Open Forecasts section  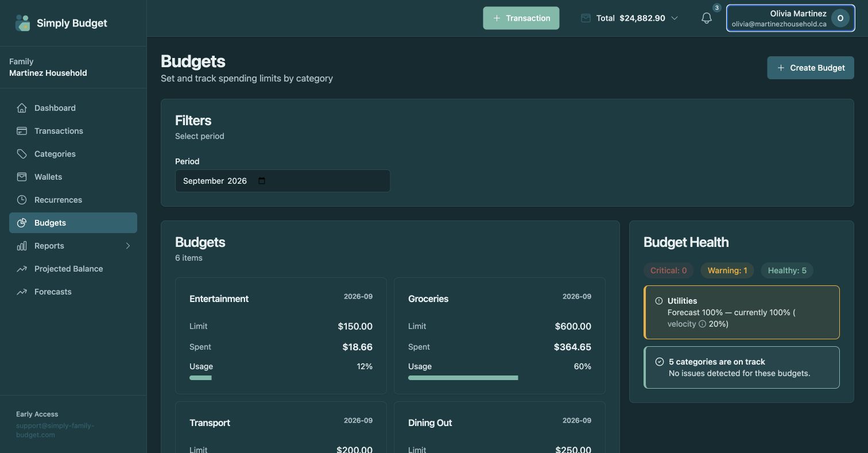73,292
